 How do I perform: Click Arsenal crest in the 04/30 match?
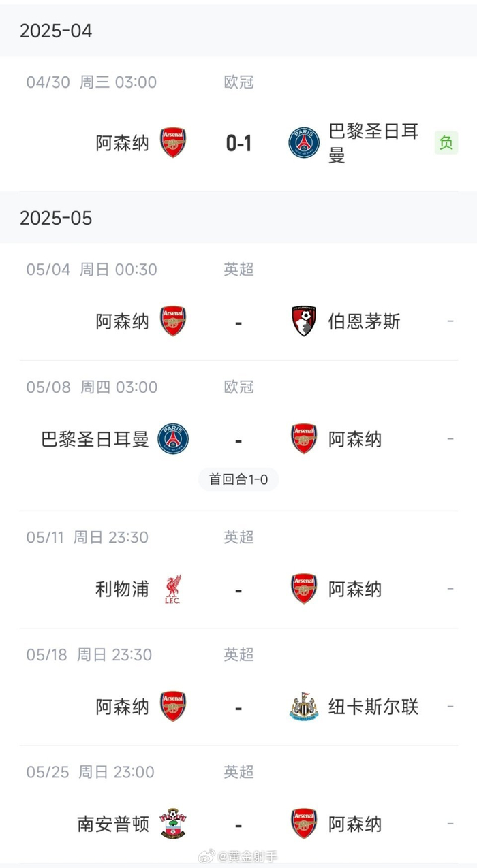tap(173, 143)
